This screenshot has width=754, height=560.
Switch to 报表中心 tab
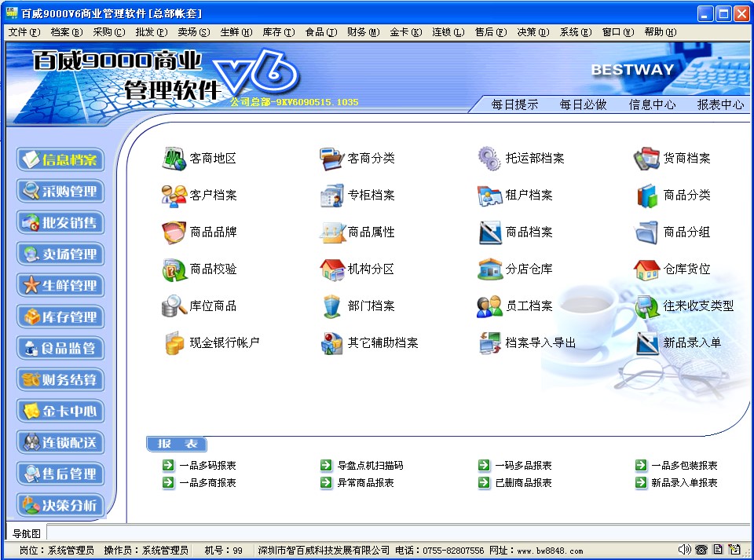coord(720,104)
